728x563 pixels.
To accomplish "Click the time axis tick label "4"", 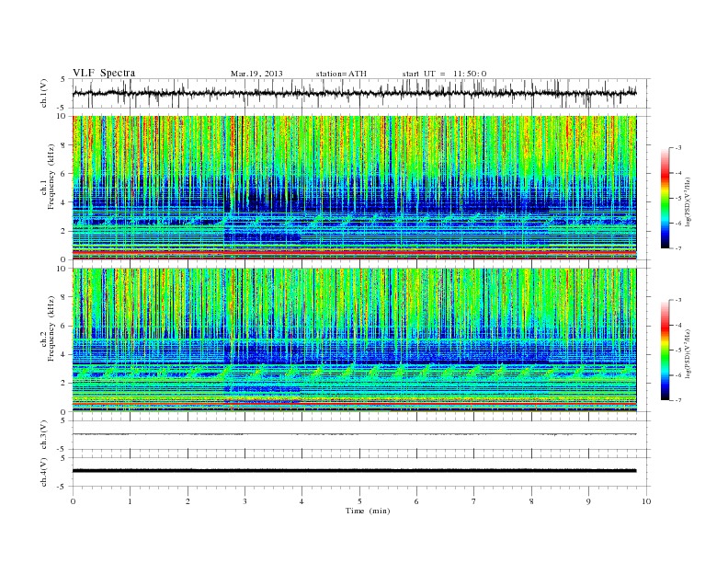I will point(302,501).
